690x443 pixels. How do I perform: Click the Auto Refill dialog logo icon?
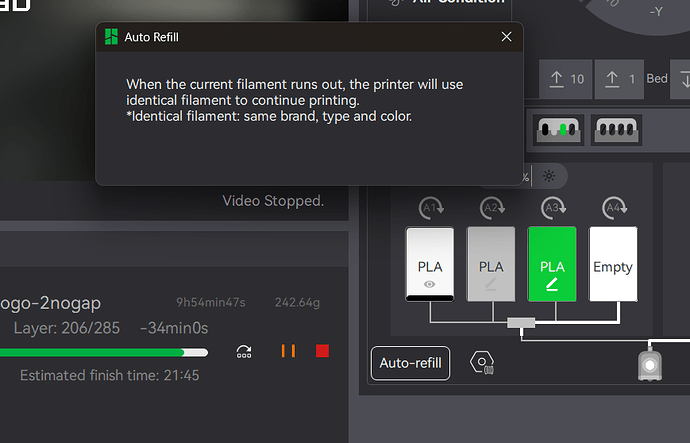tap(111, 37)
